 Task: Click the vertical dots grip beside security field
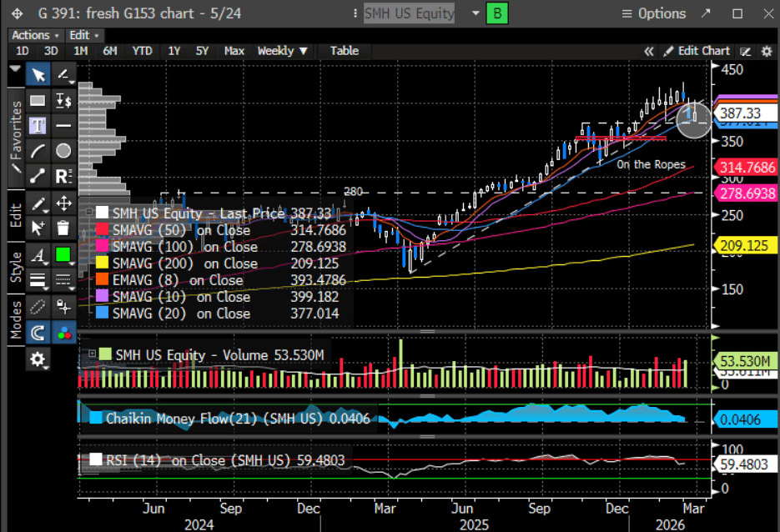[355, 13]
